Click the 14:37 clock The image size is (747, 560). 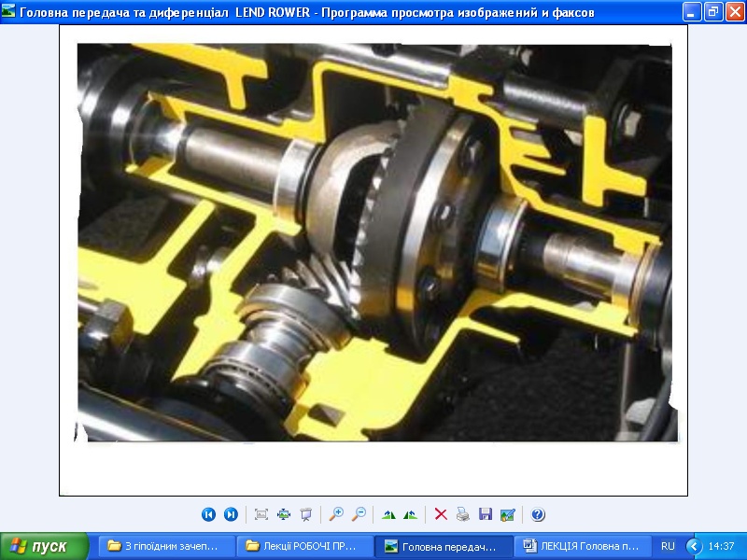[x=721, y=546]
